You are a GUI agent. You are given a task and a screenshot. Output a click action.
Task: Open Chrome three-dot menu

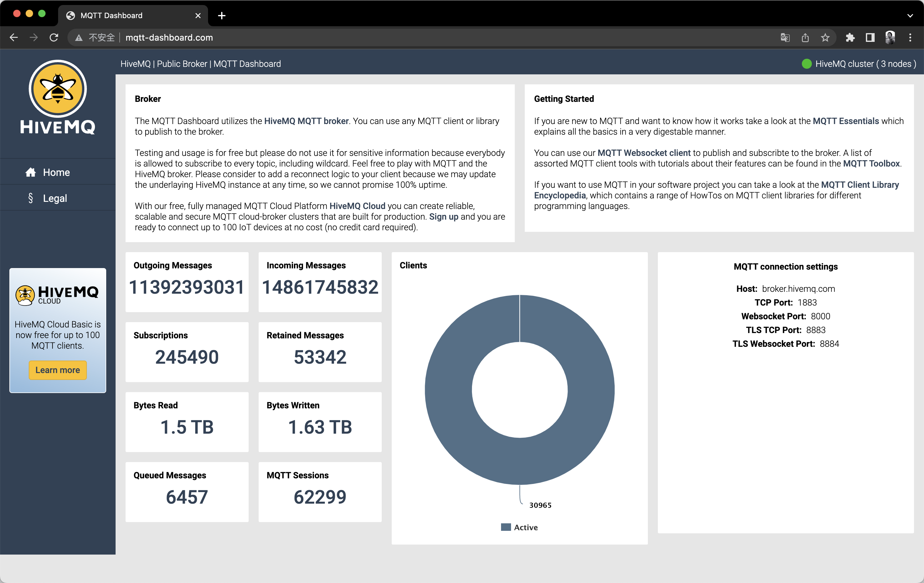tap(910, 37)
